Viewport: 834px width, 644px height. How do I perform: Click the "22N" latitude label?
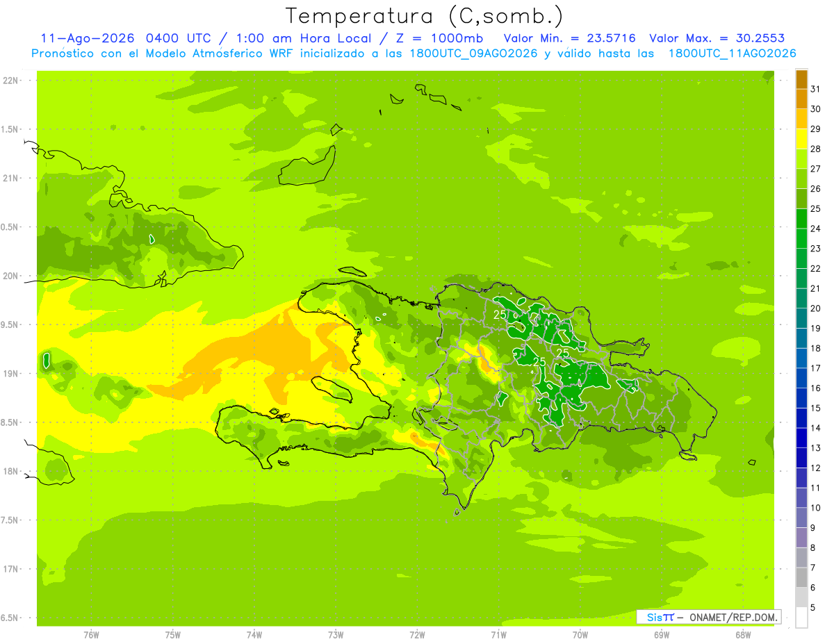12,81
